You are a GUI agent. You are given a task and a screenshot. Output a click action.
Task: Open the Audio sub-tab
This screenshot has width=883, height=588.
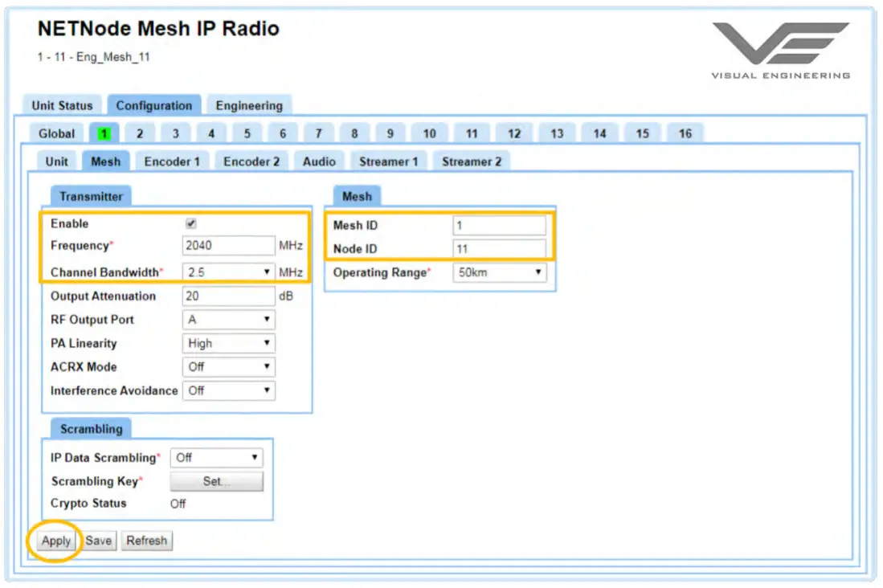point(319,161)
